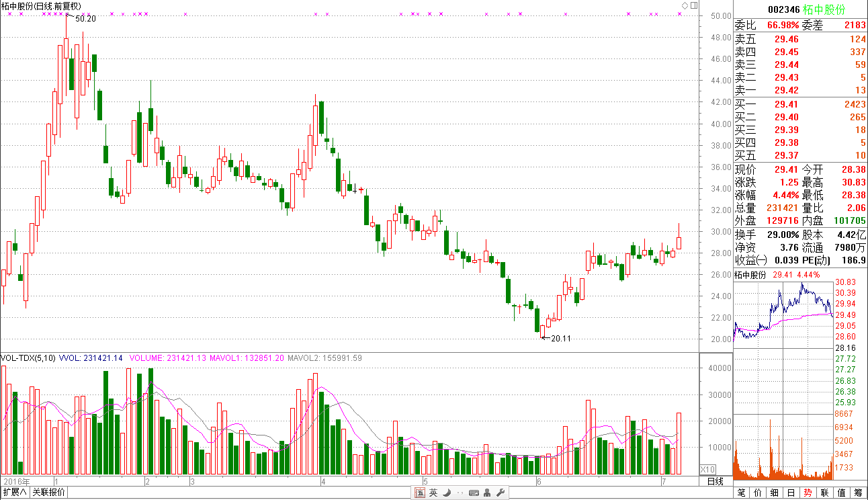Viewport: 868px width, 500px height.
Task: Click the MAVOL2: 155991.59 indicator label
Action: click(324, 358)
